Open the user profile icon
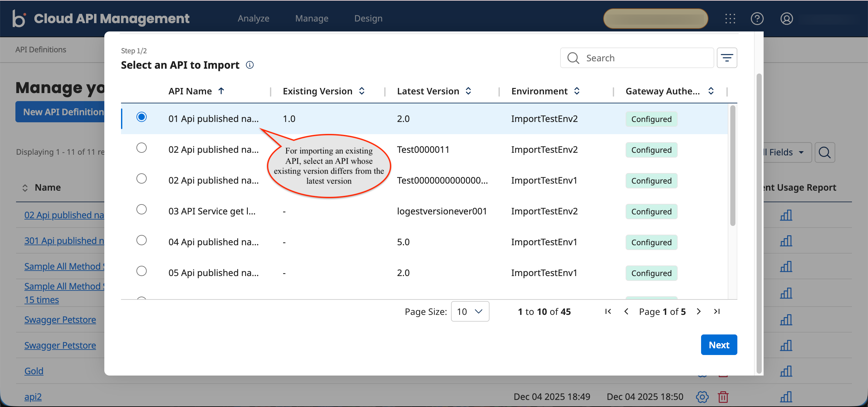 786,19
